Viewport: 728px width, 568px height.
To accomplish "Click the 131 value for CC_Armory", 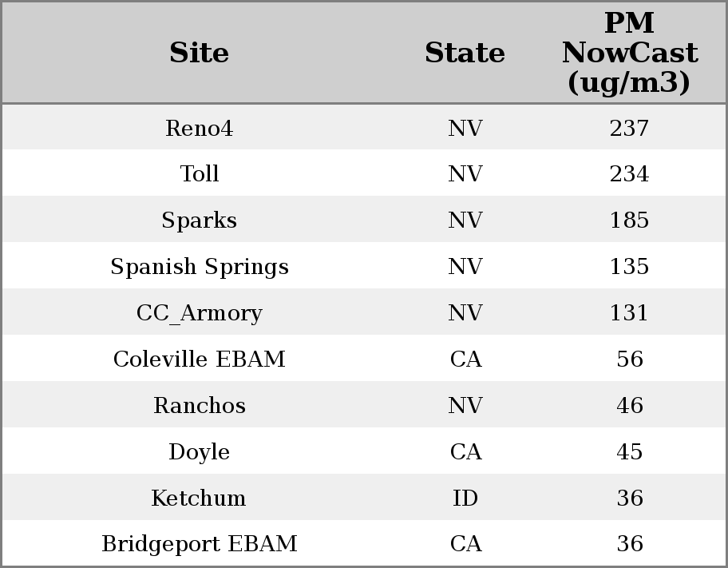I will point(629,313).
